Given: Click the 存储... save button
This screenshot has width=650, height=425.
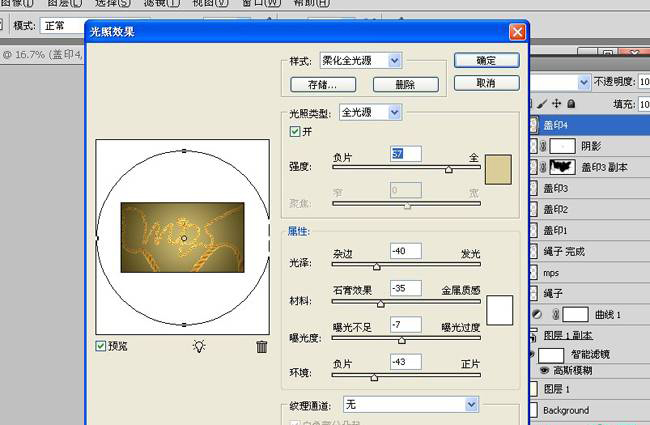Looking at the screenshot, I should coord(323,85).
